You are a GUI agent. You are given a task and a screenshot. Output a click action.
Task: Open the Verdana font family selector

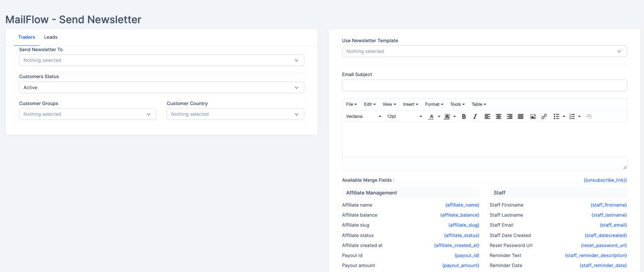pyautogui.click(x=363, y=116)
